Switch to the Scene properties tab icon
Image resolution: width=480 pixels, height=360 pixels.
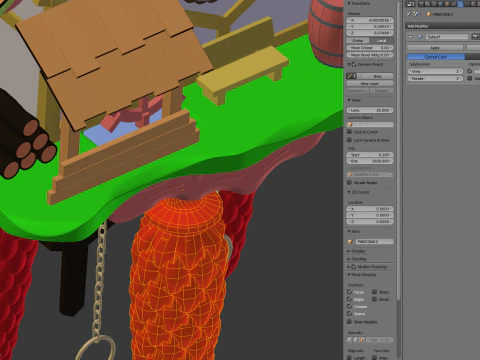tap(433, 4)
